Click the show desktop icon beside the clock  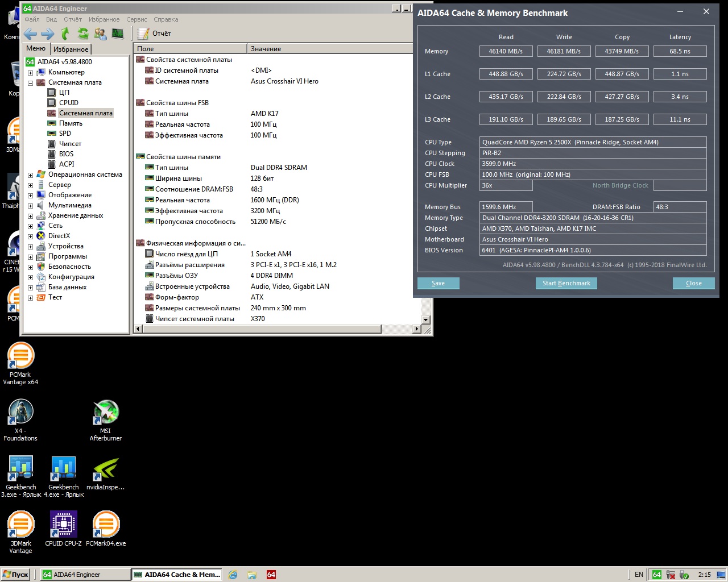[x=722, y=575]
